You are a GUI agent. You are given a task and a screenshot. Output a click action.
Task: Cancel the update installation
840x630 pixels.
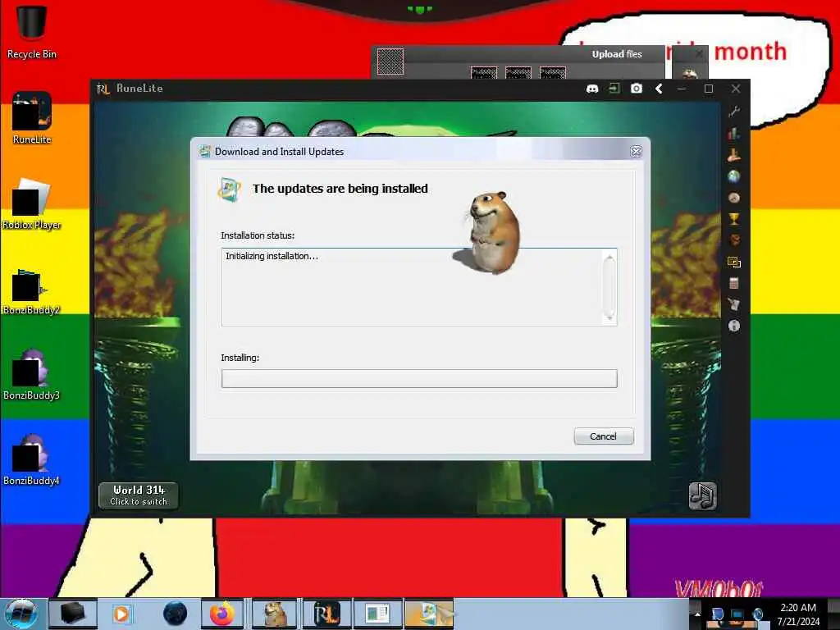(x=604, y=436)
